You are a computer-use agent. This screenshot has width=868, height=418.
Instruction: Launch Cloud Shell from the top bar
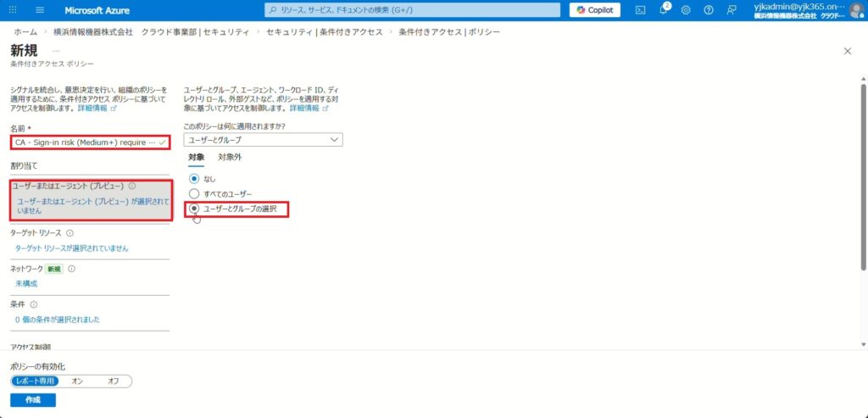pyautogui.click(x=640, y=10)
